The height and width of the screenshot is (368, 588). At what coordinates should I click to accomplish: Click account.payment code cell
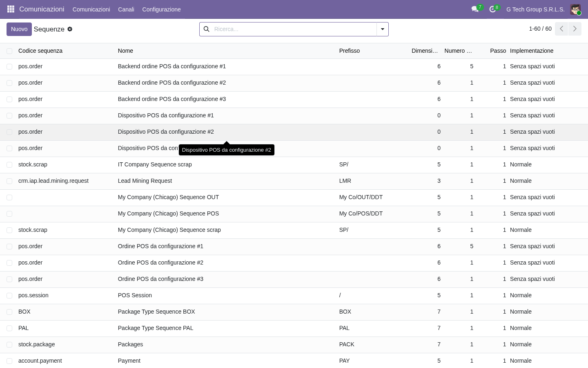click(40, 361)
